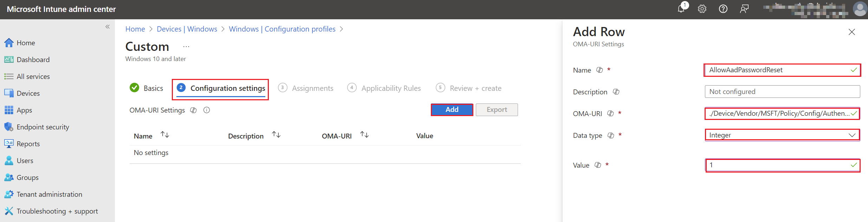
Task: Click the icon beside OMA-URI label
Action: tap(610, 114)
